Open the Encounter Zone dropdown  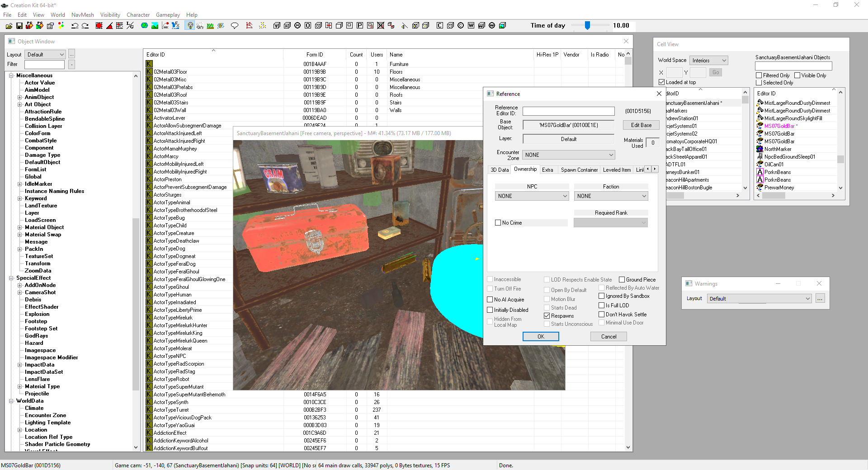[569, 155]
